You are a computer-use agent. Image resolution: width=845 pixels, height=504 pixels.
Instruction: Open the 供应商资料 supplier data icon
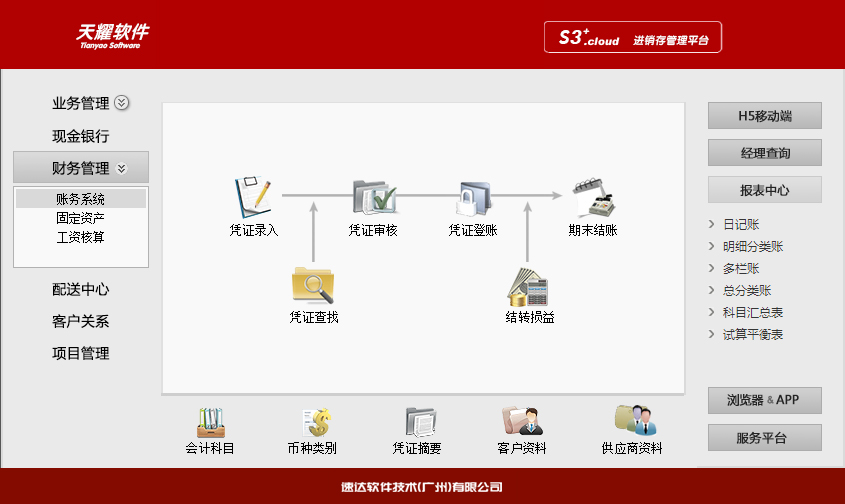pos(632,421)
